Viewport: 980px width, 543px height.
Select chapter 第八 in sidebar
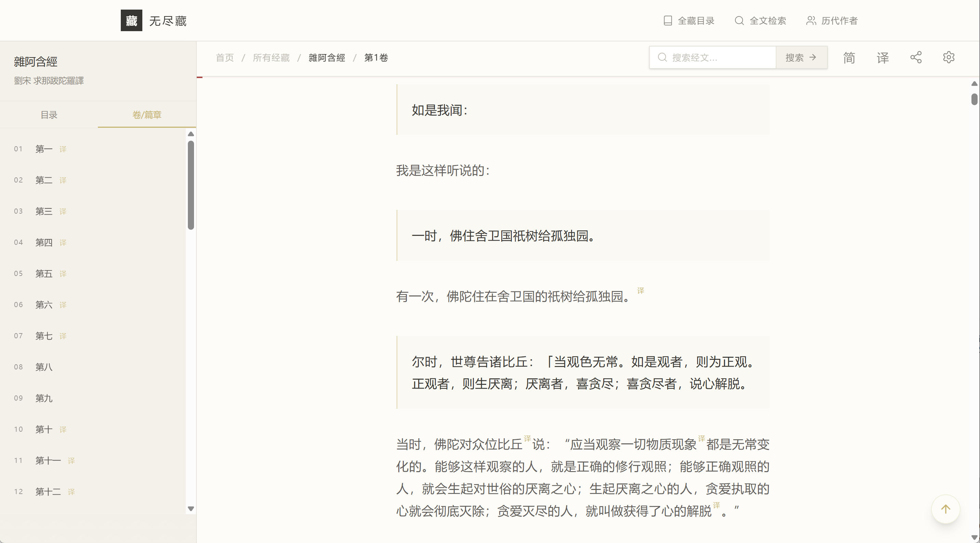click(x=44, y=367)
